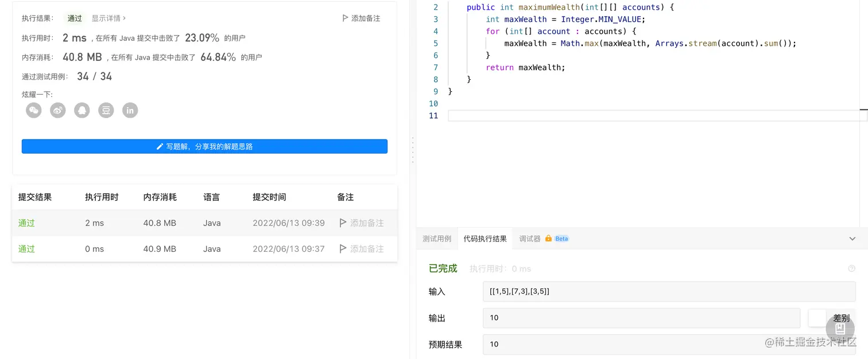Image resolution: width=868 pixels, height=359 pixels.
Task: Add note for 09:37 submission row
Action: coord(362,249)
